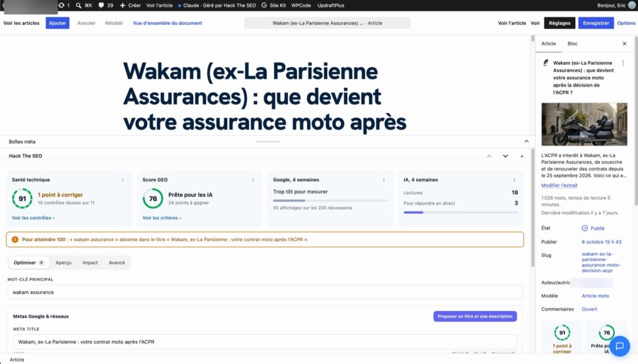Open the comments bubble showing 29

pos(102,5)
